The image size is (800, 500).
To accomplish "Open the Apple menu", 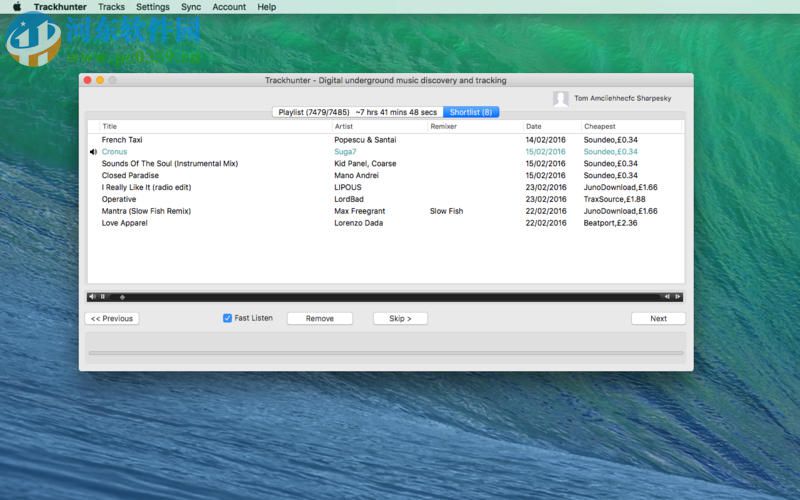I will coord(17,7).
